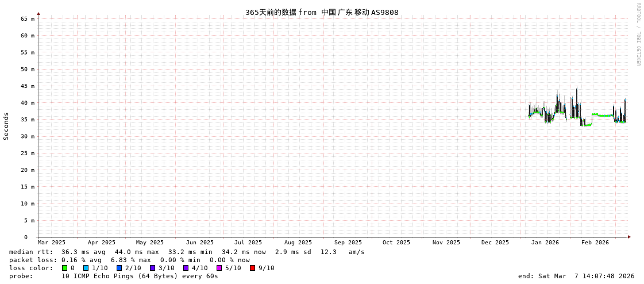This screenshot has width=644, height=284.
Task: Click the median rtt statistics line
Action: coord(187,252)
